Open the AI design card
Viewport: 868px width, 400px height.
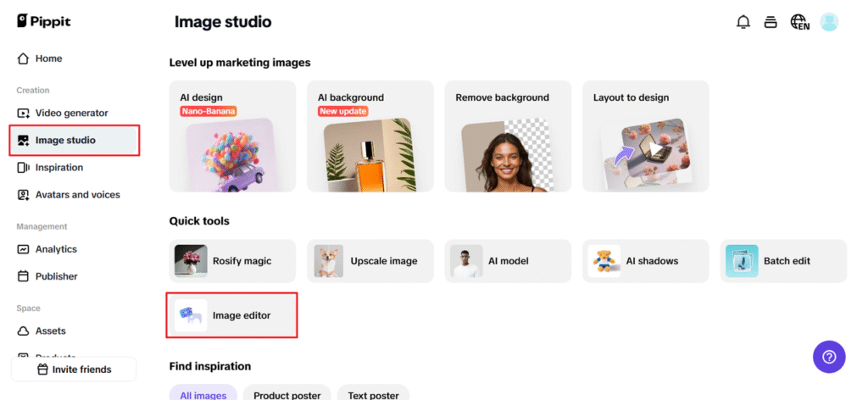coord(232,136)
